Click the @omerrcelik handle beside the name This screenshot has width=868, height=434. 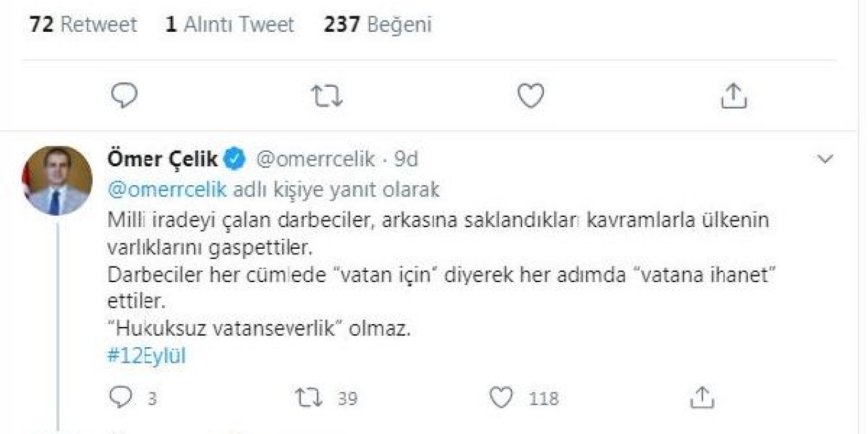tap(314, 159)
